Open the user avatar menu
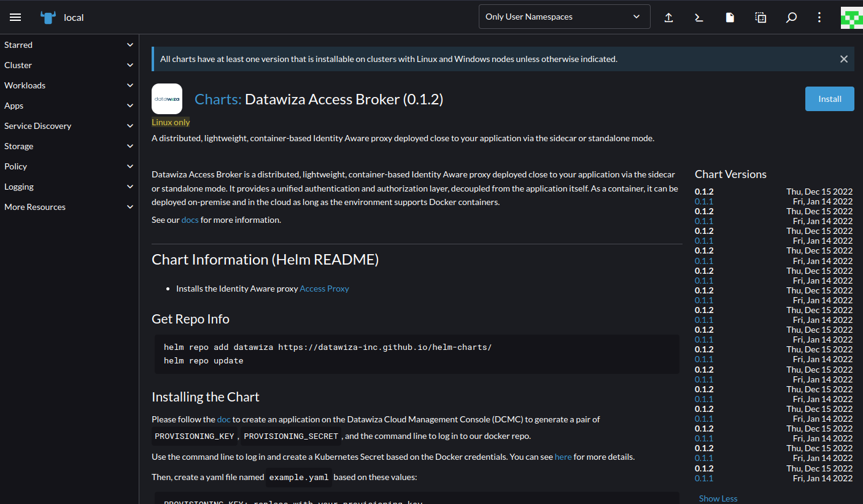This screenshot has width=863, height=504. pyautogui.click(x=851, y=17)
